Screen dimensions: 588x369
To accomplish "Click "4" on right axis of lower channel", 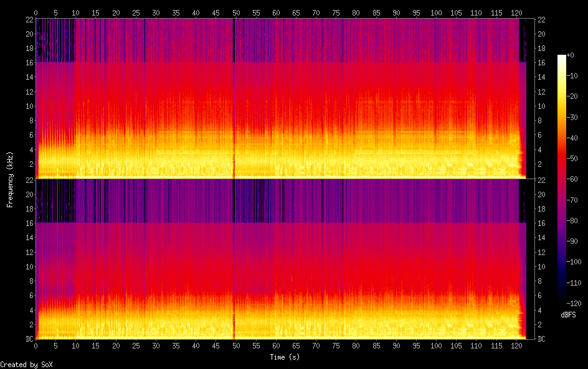I will 539,310.
